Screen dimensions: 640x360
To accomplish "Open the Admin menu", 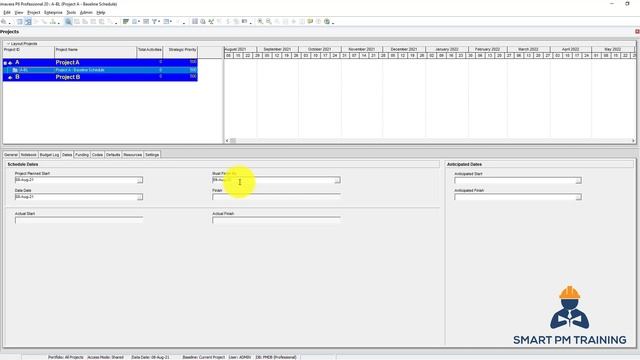I will point(86,13).
